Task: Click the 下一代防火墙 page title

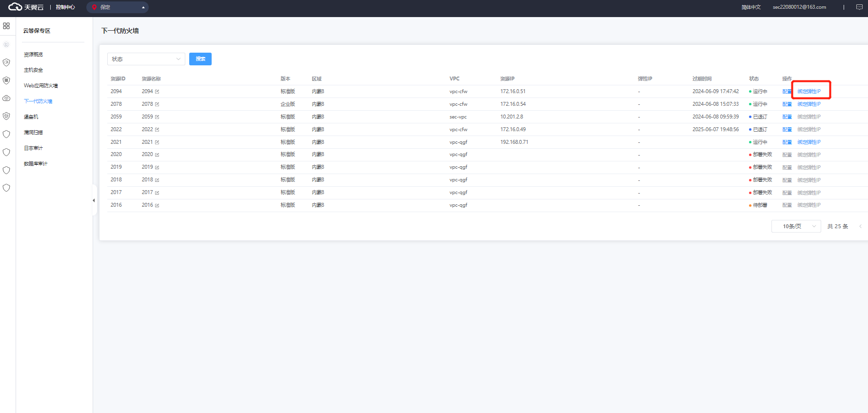Action: pyautogui.click(x=120, y=31)
